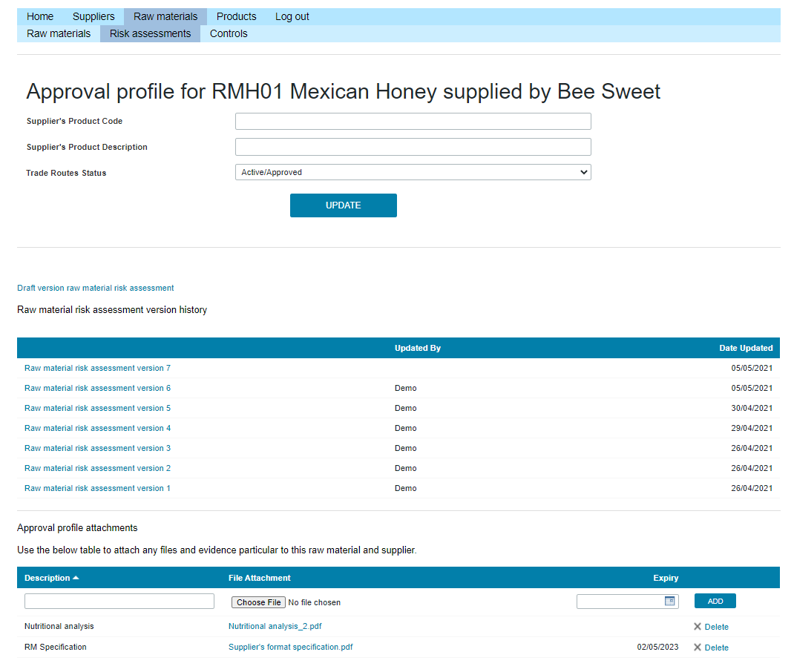Open Draft version raw material risk assessment
The height and width of the screenshot is (672, 794).
pos(96,288)
